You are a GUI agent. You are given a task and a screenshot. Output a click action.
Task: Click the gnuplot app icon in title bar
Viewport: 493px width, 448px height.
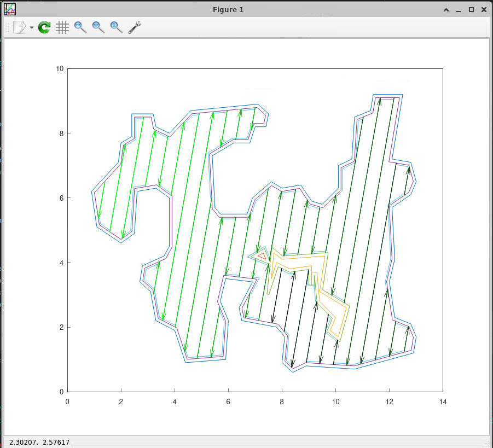9,9
